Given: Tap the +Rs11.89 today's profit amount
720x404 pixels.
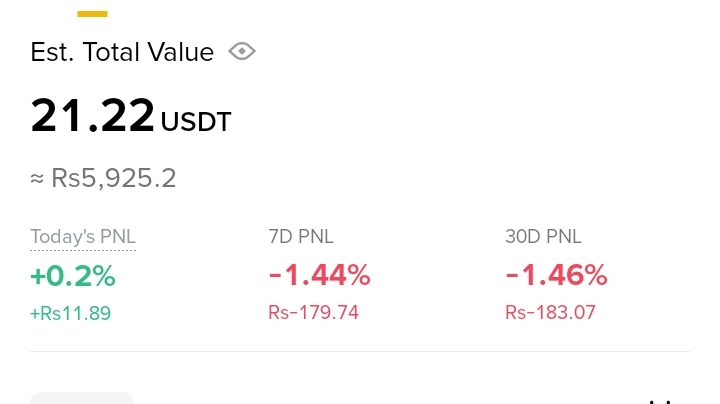Looking at the screenshot, I should 70,313.
